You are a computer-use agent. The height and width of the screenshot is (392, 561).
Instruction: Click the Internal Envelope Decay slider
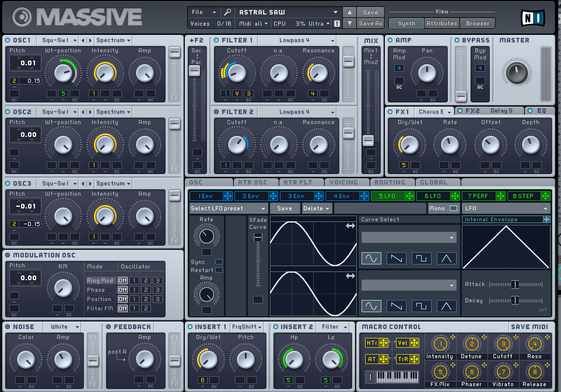pos(516,301)
